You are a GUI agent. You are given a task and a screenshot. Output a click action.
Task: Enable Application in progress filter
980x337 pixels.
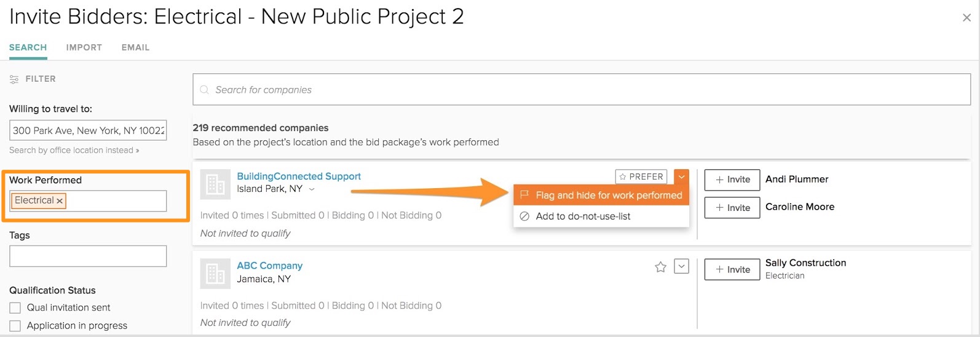point(15,325)
